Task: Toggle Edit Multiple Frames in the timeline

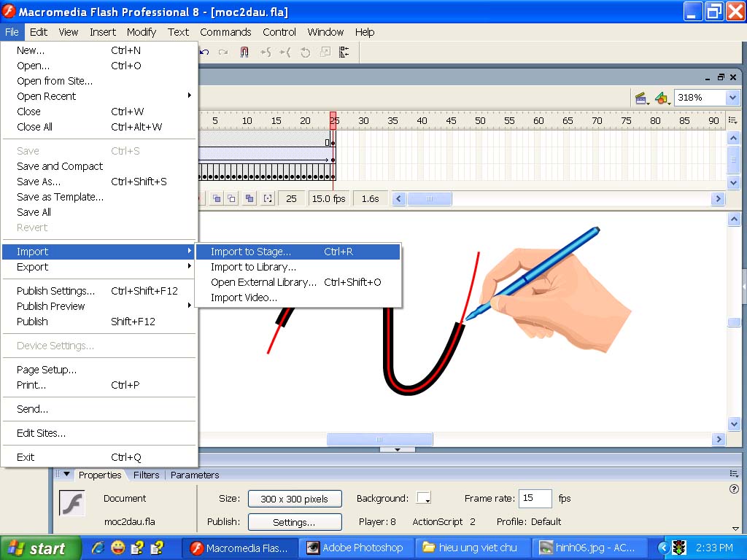Action: 249,198
